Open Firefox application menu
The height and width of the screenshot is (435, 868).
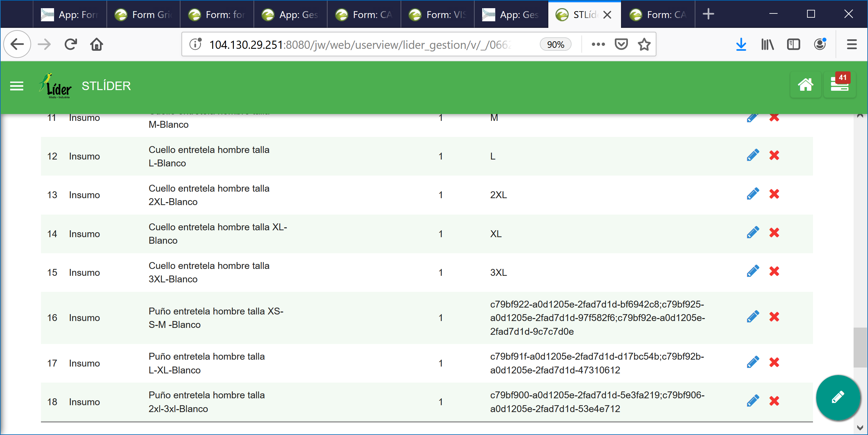point(852,45)
